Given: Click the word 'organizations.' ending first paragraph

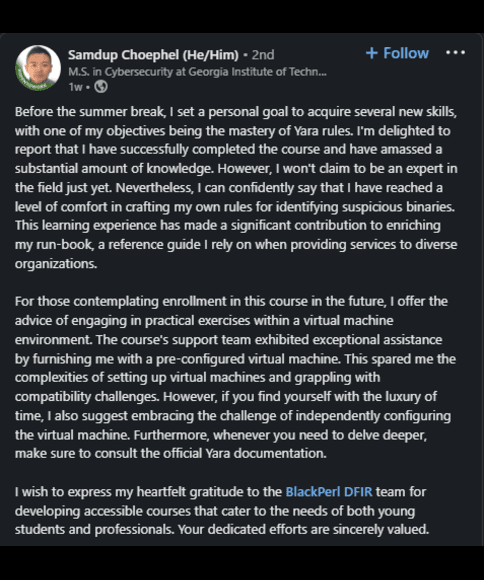Looking at the screenshot, I should pyautogui.click(x=56, y=264).
